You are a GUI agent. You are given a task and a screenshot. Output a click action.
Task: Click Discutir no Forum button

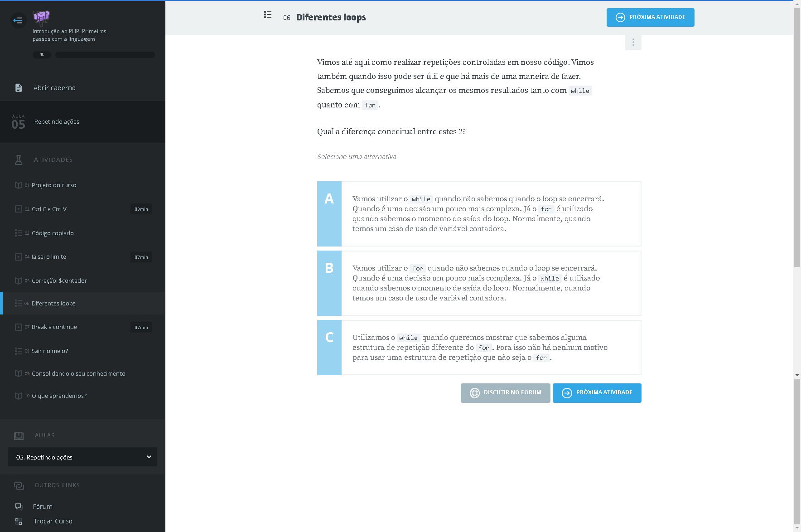pos(505,393)
